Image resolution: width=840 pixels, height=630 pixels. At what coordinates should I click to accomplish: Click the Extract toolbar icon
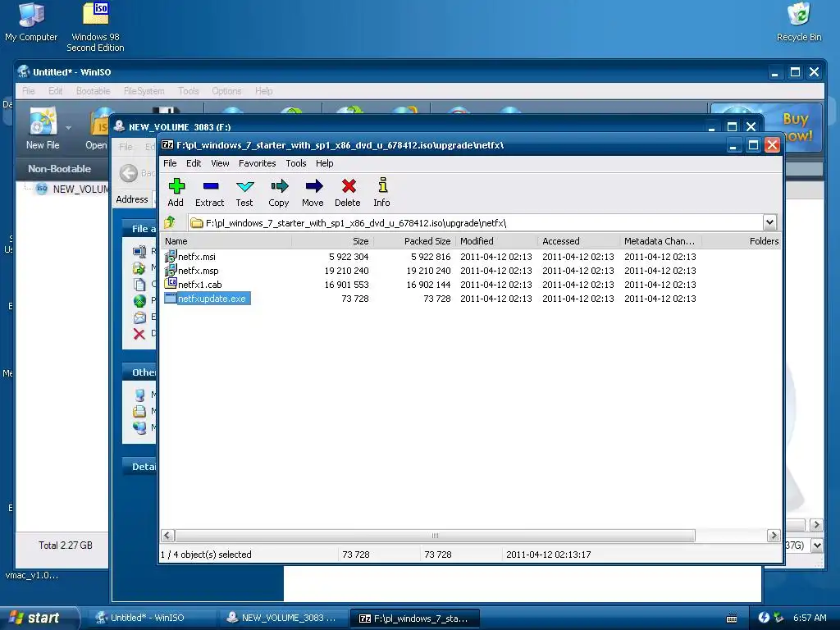[x=210, y=192]
